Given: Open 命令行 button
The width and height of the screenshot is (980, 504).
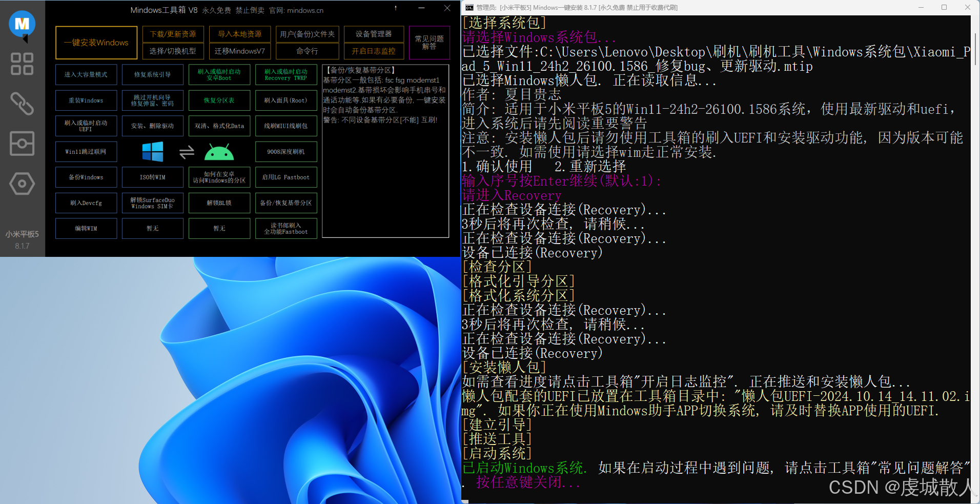Looking at the screenshot, I should tap(308, 51).
